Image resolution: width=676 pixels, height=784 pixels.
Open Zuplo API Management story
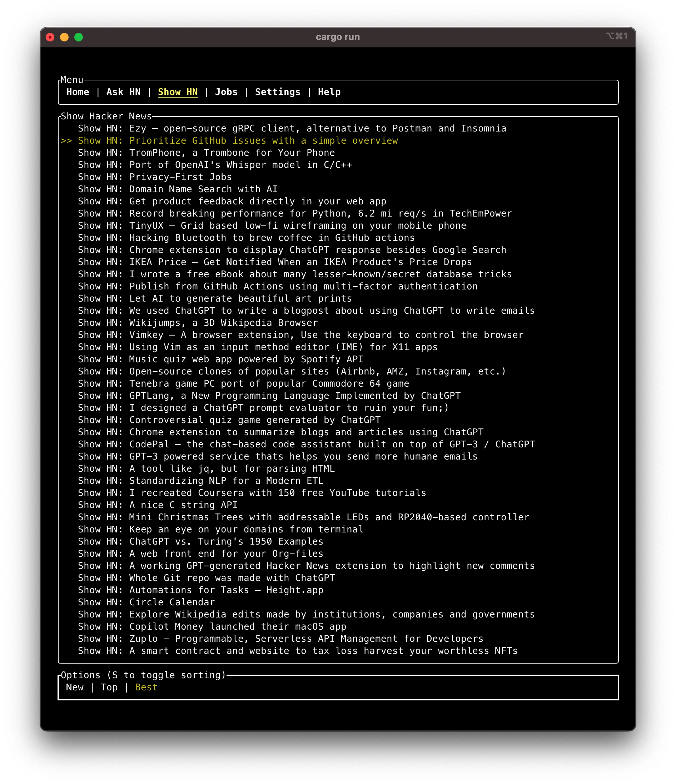[x=281, y=639]
